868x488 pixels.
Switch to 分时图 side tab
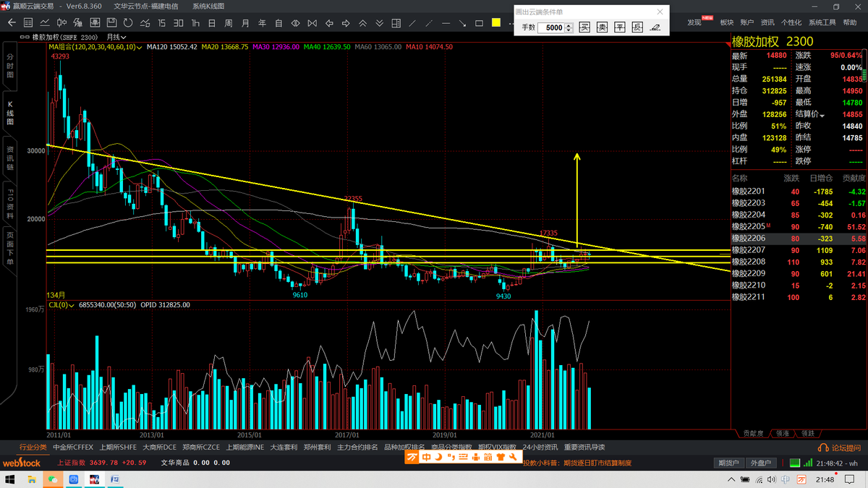point(9,66)
